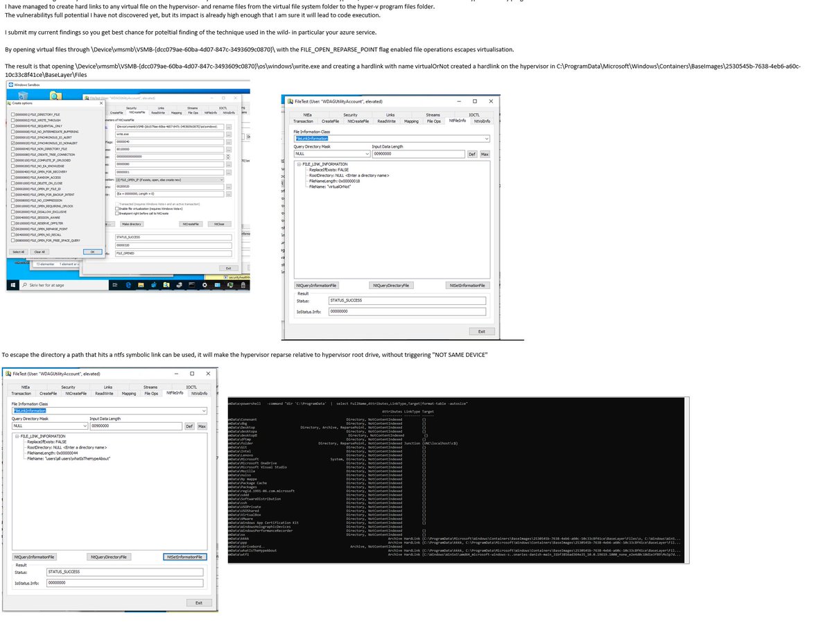Select the FileNameLength 0x00000044 tree row
832x644 pixels.
(x=53, y=453)
